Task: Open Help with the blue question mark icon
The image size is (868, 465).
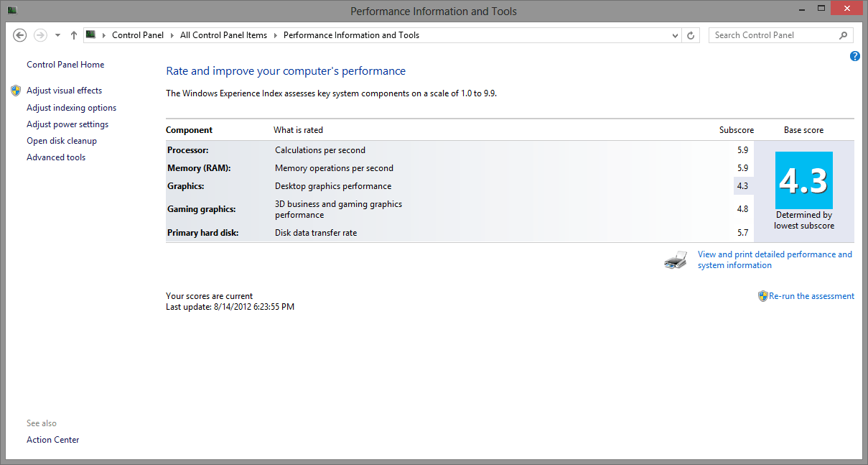Action: click(x=854, y=56)
